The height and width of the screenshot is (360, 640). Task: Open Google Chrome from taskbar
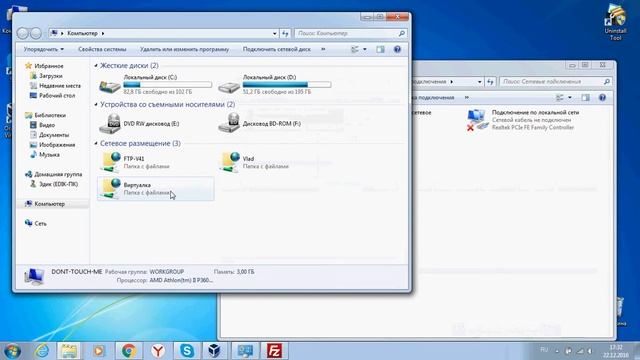point(129,351)
